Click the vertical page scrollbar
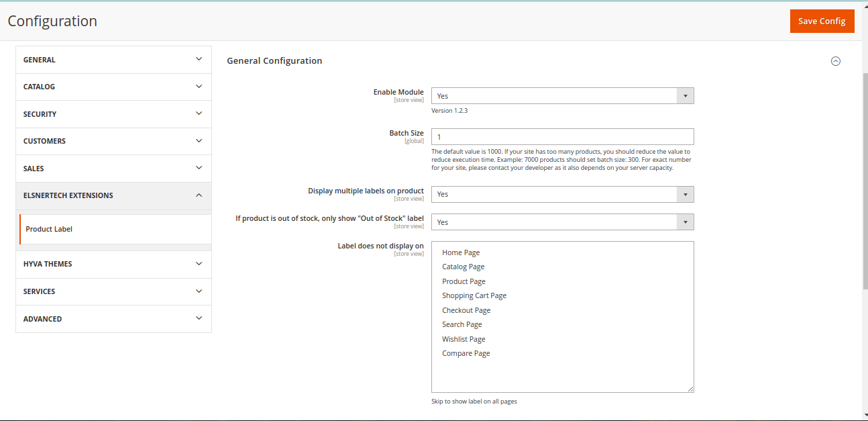This screenshot has width=868, height=421. pos(864,181)
